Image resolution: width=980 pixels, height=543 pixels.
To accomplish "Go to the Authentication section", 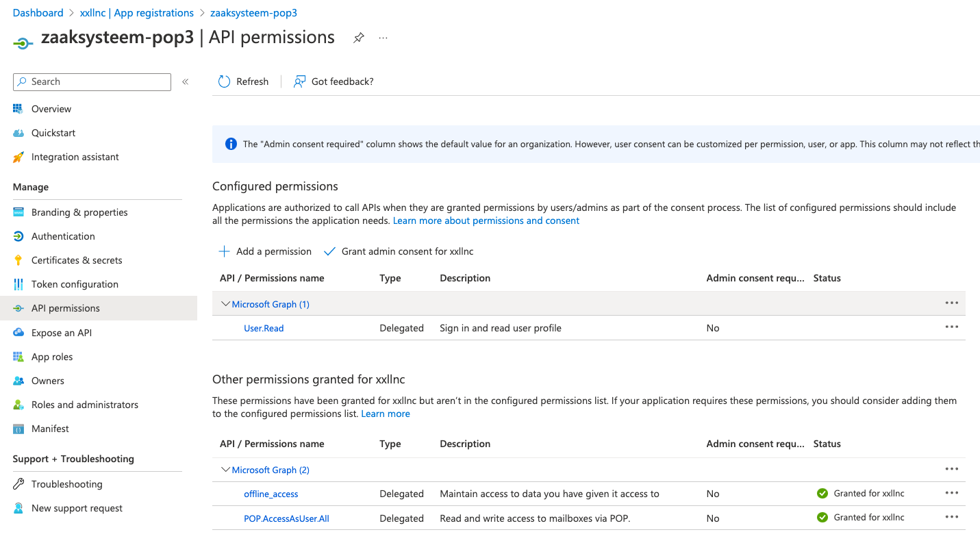I will 63,236.
